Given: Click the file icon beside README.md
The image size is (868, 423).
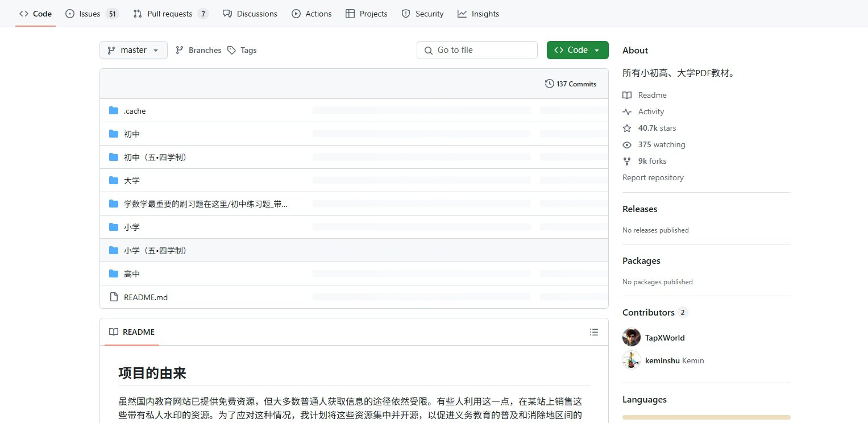Looking at the screenshot, I should [x=114, y=297].
